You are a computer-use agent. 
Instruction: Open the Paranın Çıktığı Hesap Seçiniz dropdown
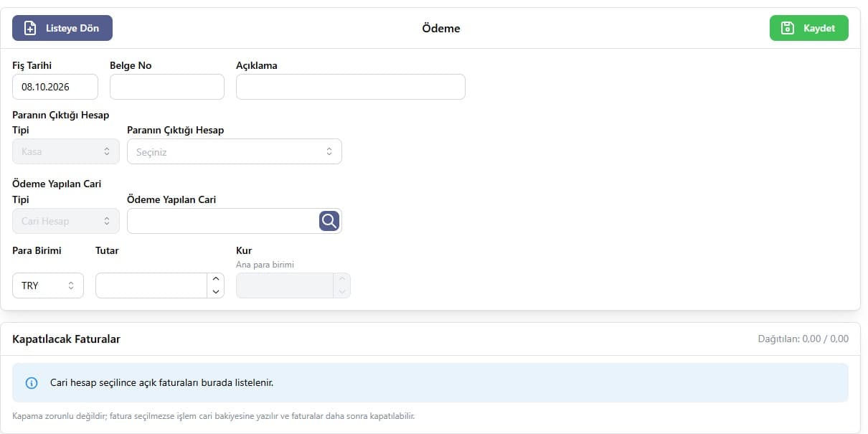[235, 151]
